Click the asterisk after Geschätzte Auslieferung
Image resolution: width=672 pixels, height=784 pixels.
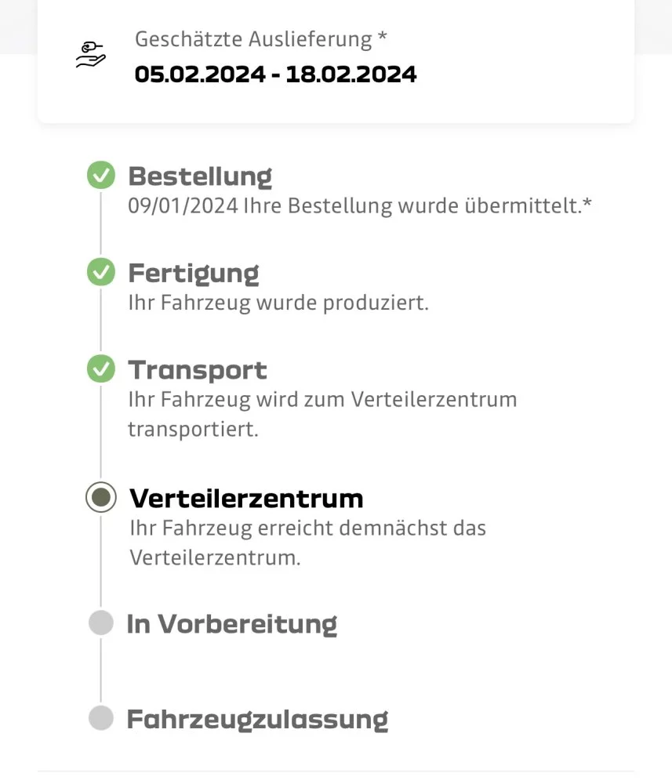pos(382,37)
